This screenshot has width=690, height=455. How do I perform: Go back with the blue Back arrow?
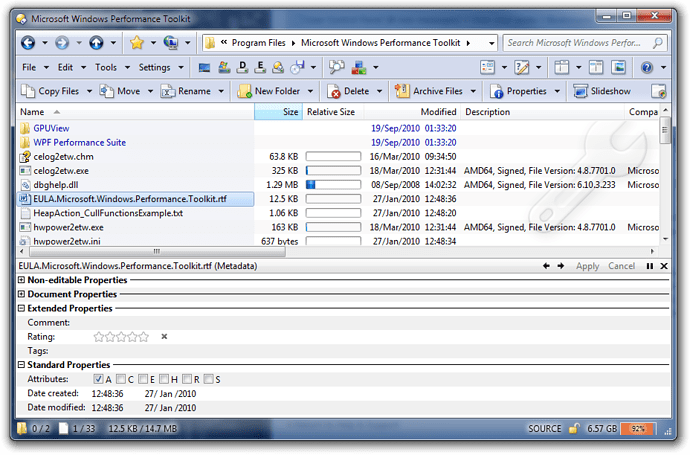tap(28, 43)
